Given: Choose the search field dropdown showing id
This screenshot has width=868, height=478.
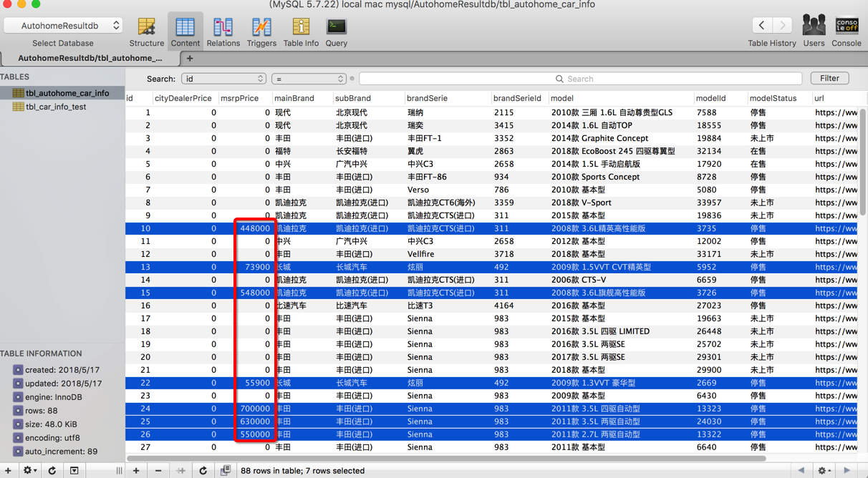Looking at the screenshot, I should [x=223, y=79].
